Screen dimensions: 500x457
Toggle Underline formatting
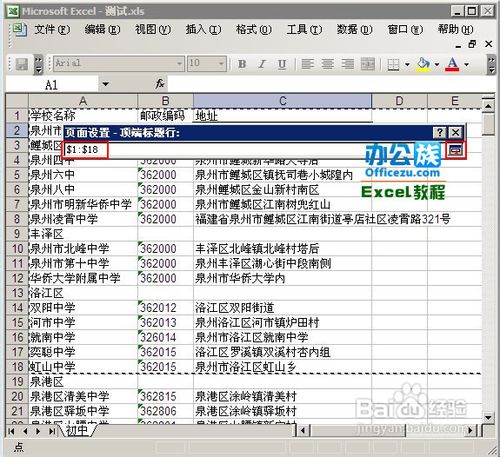point(282,64)
